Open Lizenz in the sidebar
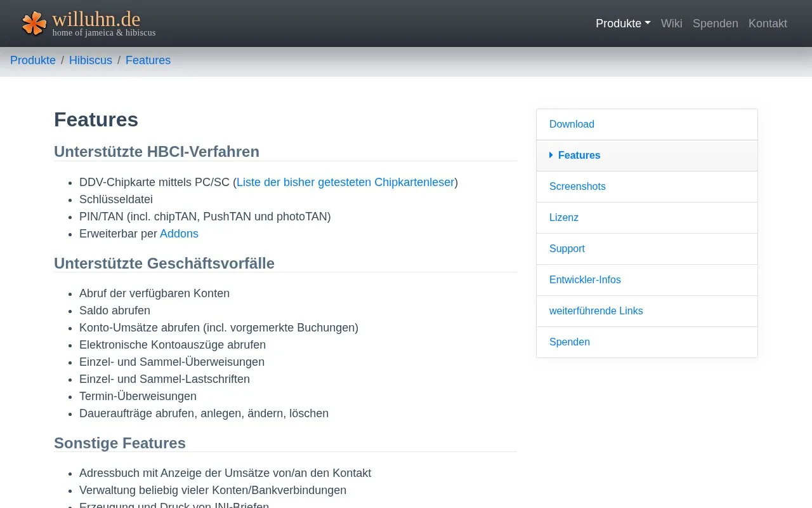 pyautogui.click(x=647, y=218)
